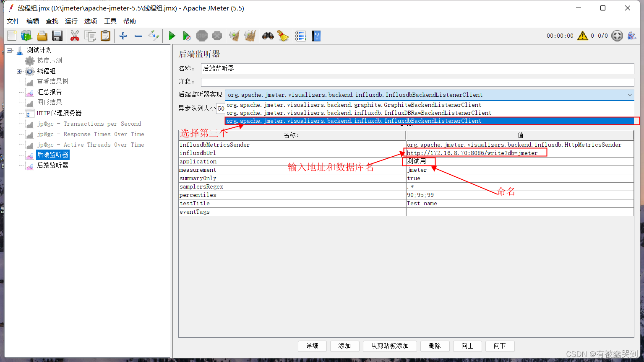Choose GraphiteBackendListenerClient from dropdown list
644x362 pixels.
[x=430, y=105]
